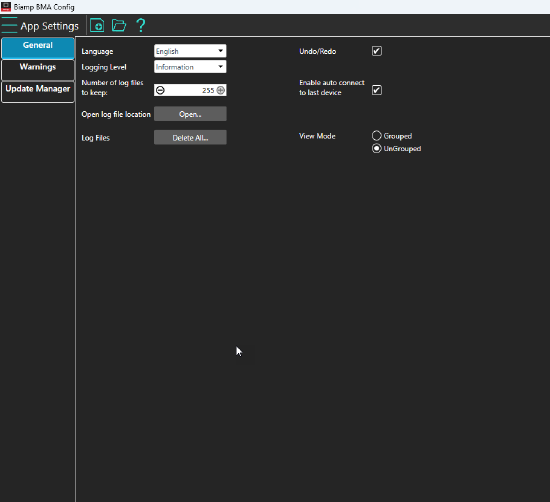The width and height of the screenshot is (550, 502).
Task: Click the Biamp app icon in title bar
Action: [6, 7]
